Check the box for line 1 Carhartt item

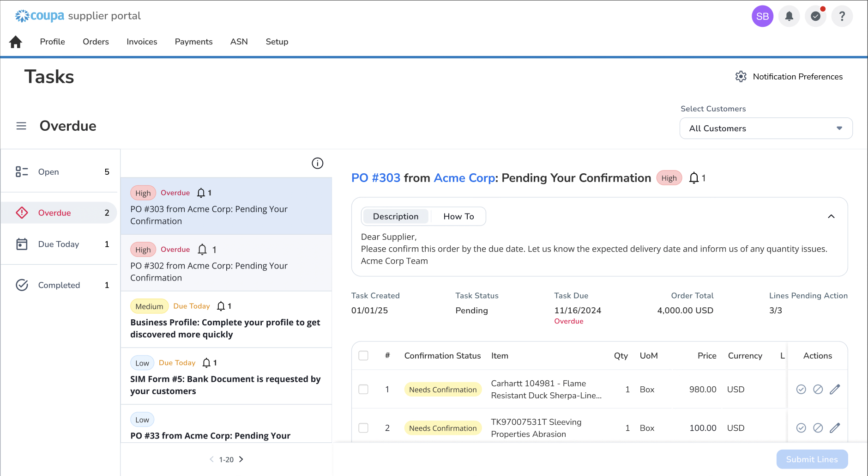(x=363, y=390)
